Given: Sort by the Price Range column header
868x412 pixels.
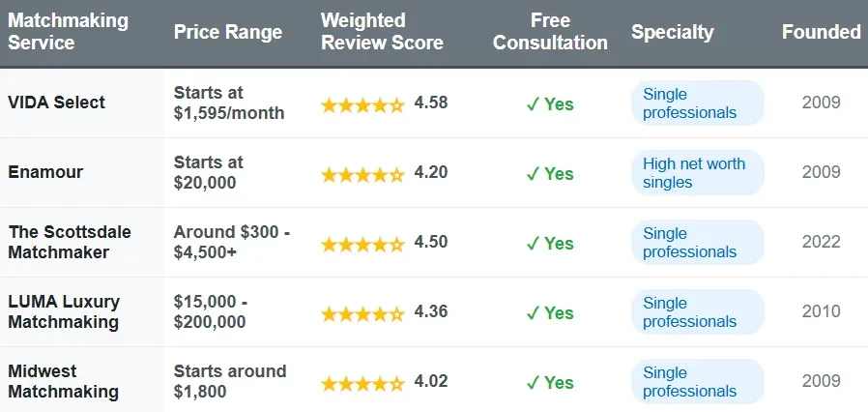Looking at the screenshot, I should [228, 33].
